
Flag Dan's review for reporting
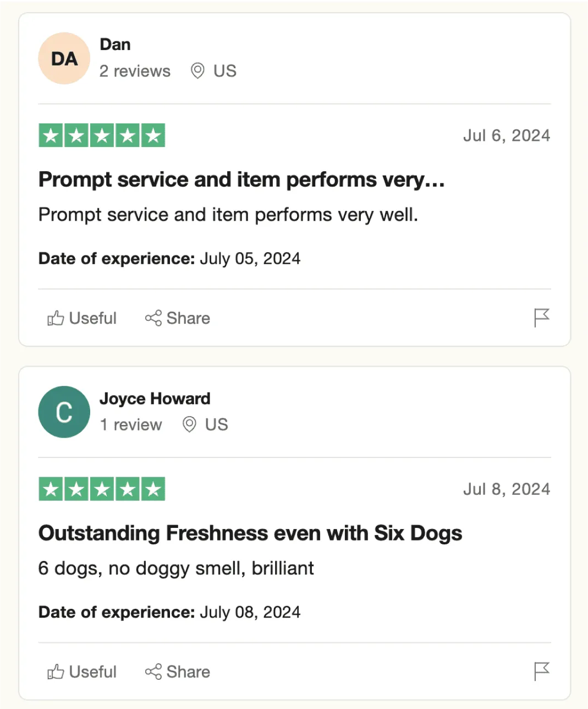pyautogui.click(x=542, y=318)
